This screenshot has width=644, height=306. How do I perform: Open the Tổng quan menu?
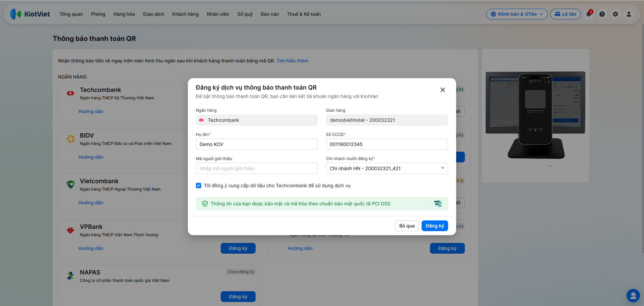pos(71,14)
